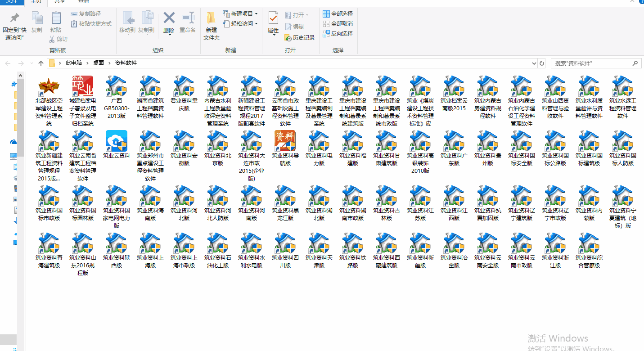Click 反向选择 to invert selection
Viewport: 644px width, 351px height.
[x=338, y=34]
